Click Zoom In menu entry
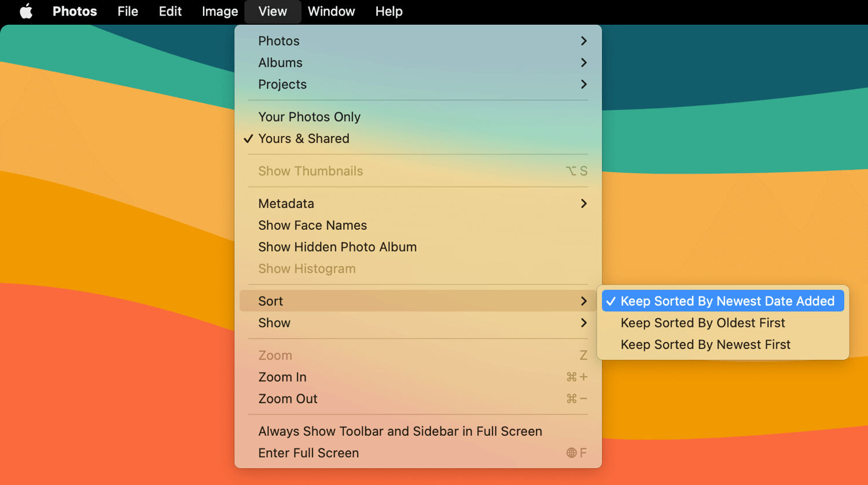Image resolution: width=868 pixels, height=485 pixels. pyautogui.click(x=282, y=377)
